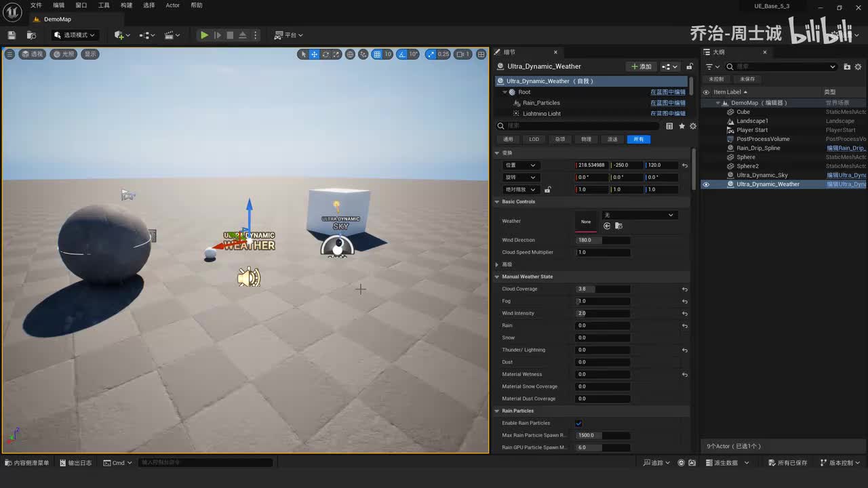Open the Edit menu

click(x=59, y=5)
